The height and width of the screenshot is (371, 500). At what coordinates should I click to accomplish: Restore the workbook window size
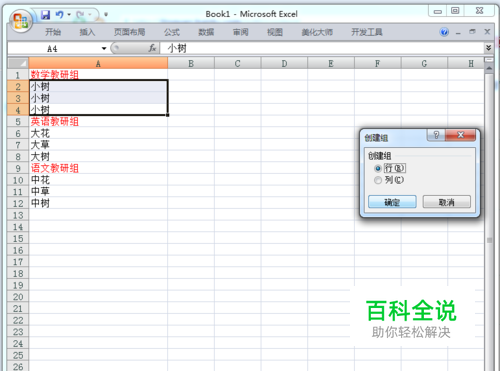pos(472,32)
